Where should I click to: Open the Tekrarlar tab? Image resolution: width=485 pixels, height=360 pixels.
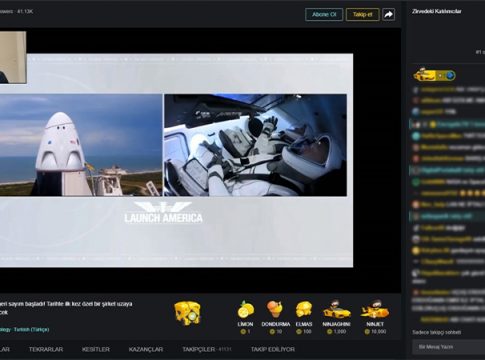[x=46, y=349]
